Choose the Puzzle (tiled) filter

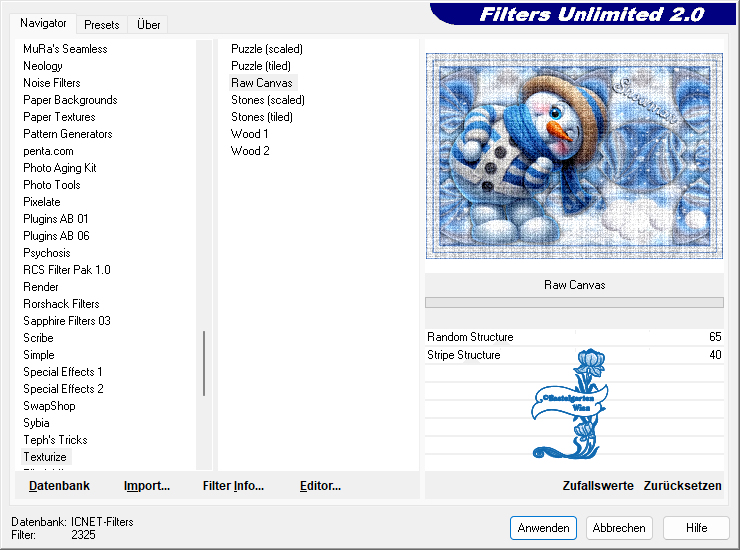click(x=261, y=66)
